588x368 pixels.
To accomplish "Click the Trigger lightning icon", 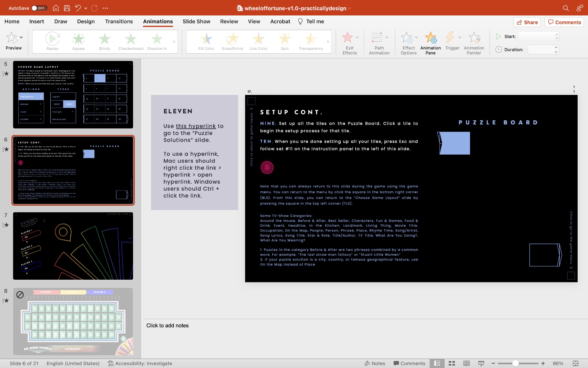I will tap(450, 37).
